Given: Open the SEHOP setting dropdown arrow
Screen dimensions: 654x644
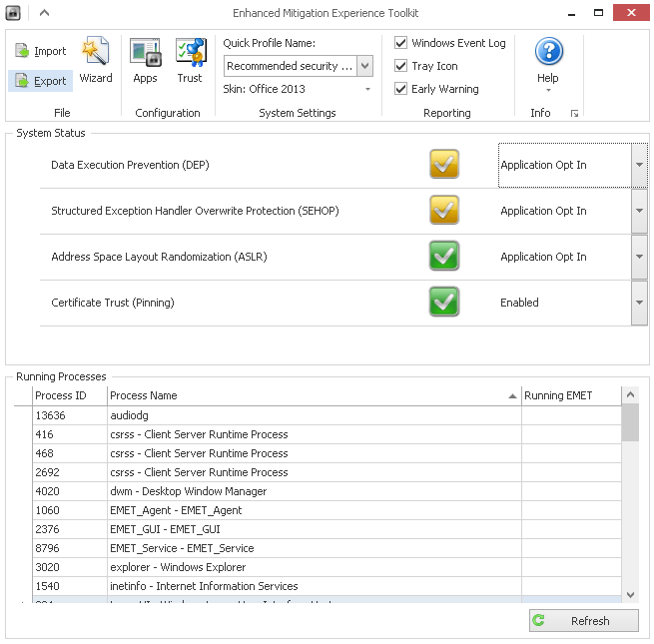Looking at the screenshot, I should pos(639,211).
